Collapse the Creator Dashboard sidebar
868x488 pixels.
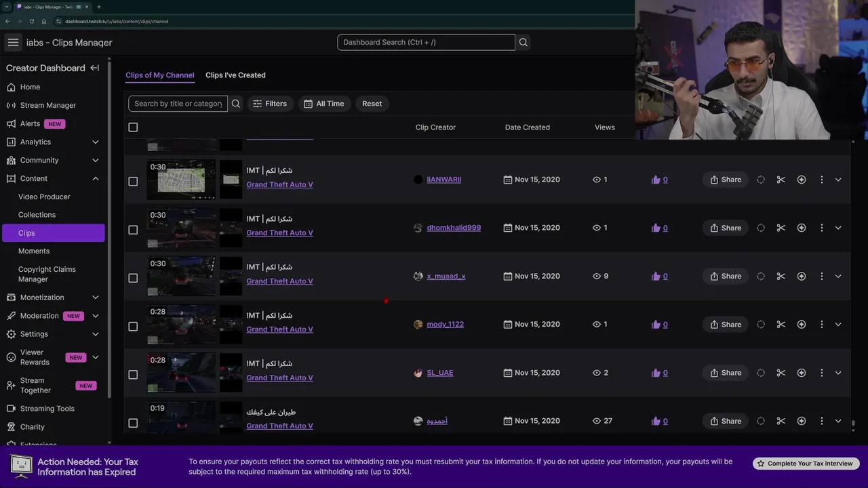click(95, 68)
